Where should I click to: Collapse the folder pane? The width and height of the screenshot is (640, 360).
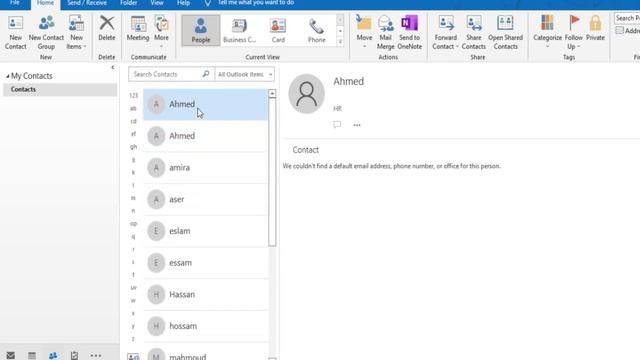tap(113, 67)
